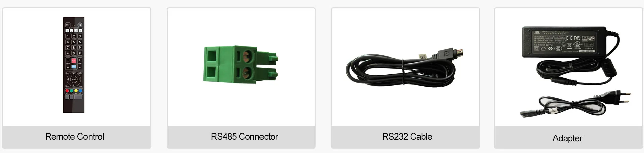Click the SET button on the remote image

(68, 25)
